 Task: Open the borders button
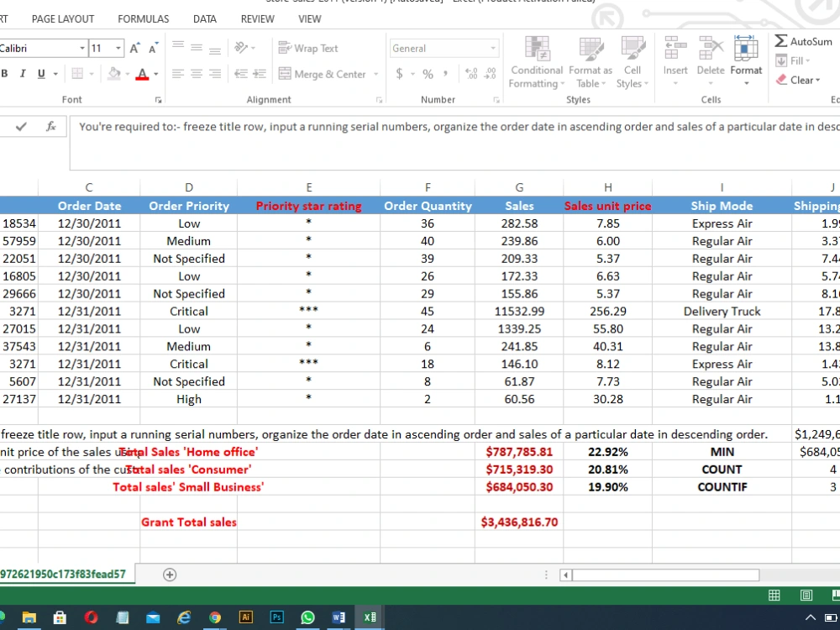click(x=77, y=73)
